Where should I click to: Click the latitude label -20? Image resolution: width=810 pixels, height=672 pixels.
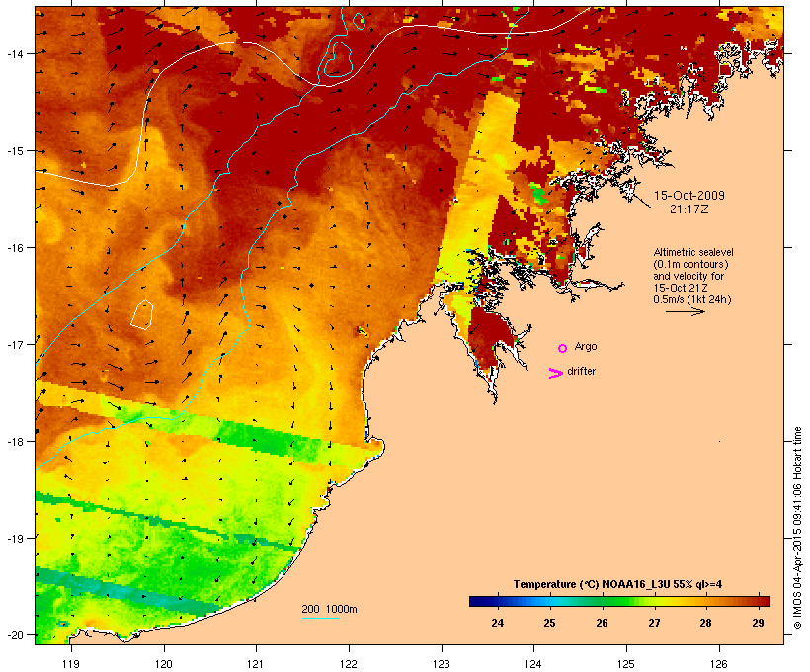[15, 635]
